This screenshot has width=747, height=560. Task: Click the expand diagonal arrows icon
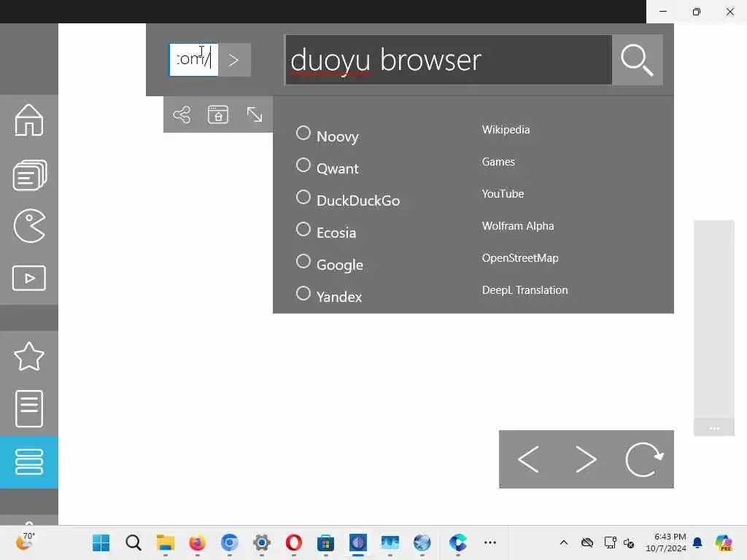click(255, 114)
